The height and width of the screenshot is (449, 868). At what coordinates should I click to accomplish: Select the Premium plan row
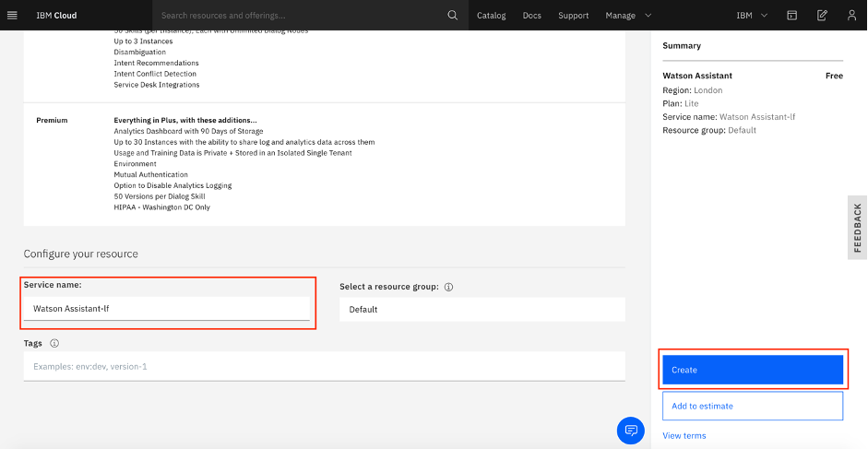point(325,164)
